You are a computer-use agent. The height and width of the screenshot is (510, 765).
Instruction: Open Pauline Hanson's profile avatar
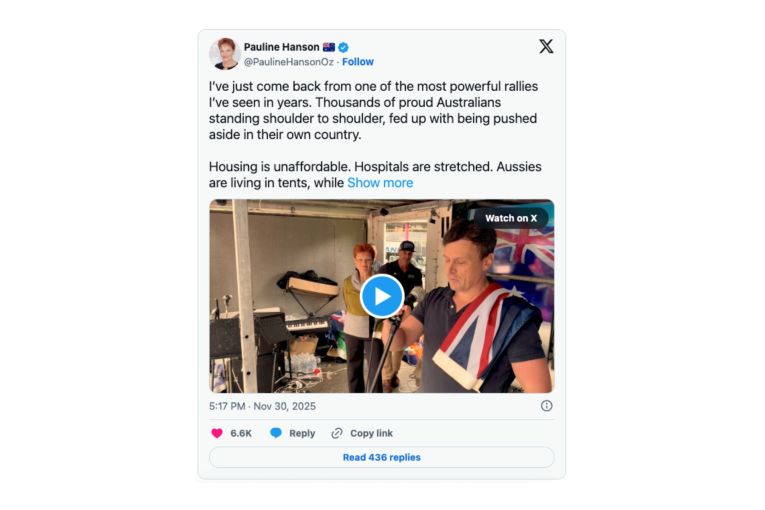225,54
